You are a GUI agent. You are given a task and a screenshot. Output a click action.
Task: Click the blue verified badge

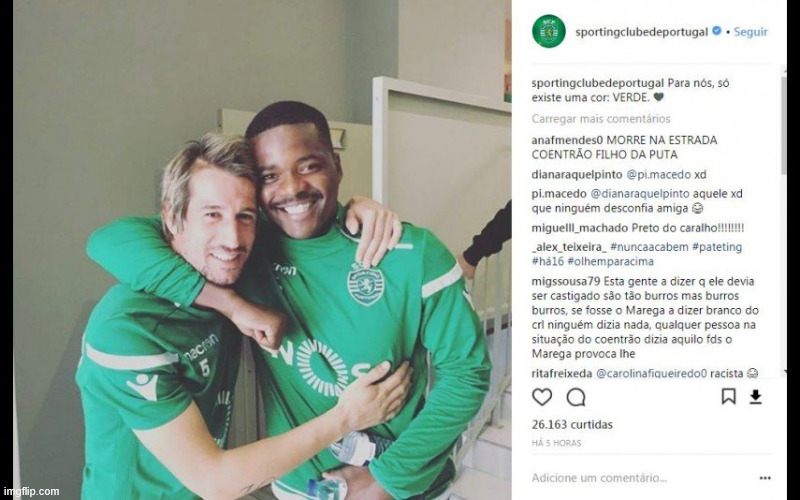click(x=717, y=31)
